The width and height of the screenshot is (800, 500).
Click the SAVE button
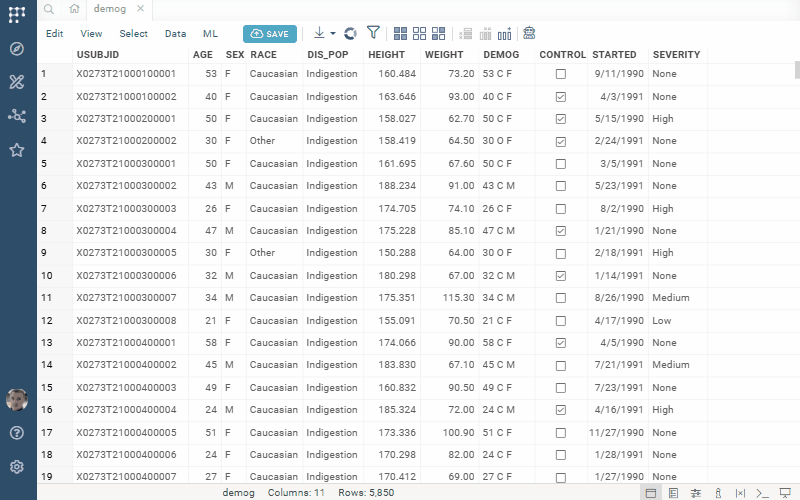(270, 34)
